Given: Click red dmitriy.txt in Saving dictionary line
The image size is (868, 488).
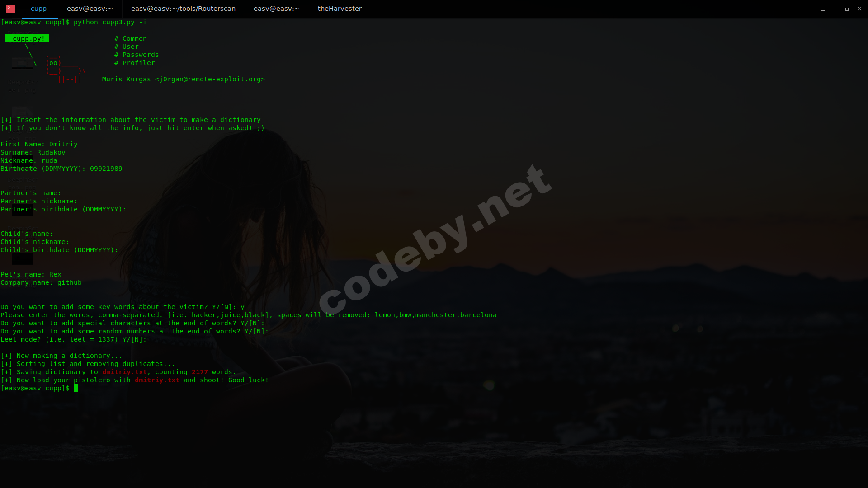Looking at the screenshot, I should click(x=124, y=372).
